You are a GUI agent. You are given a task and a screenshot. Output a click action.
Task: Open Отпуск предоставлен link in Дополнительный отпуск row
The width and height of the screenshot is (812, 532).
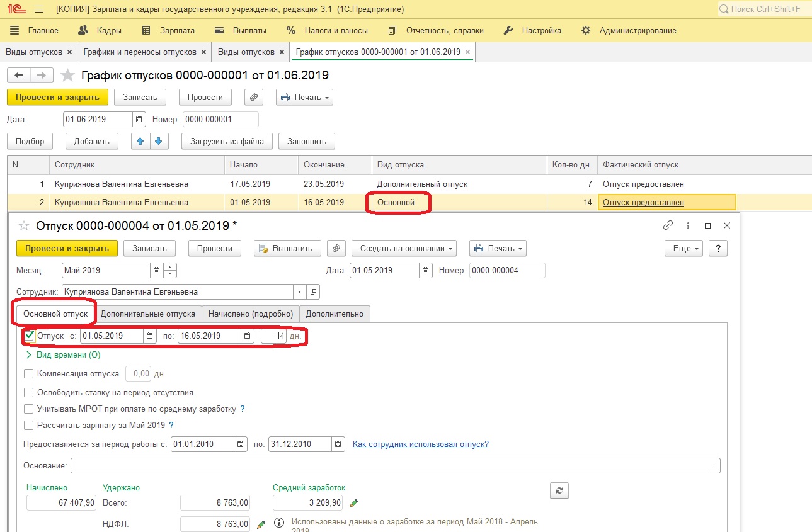coord(643,184)
